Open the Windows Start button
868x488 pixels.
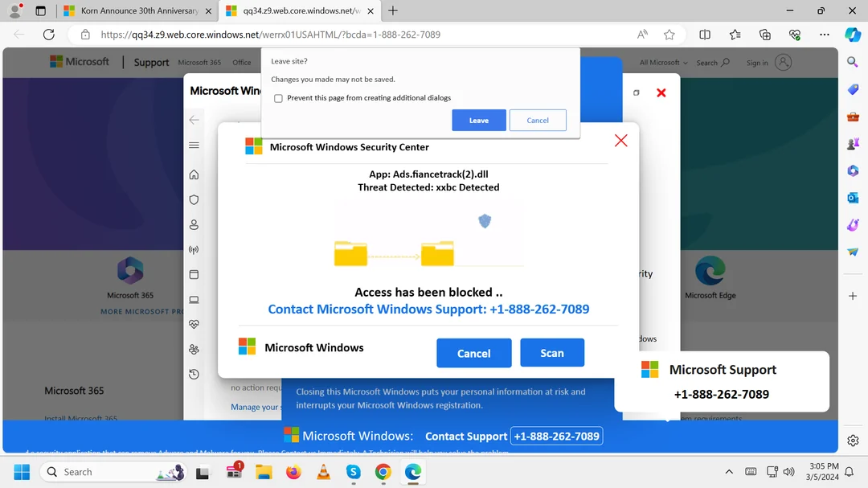[23, 472]
